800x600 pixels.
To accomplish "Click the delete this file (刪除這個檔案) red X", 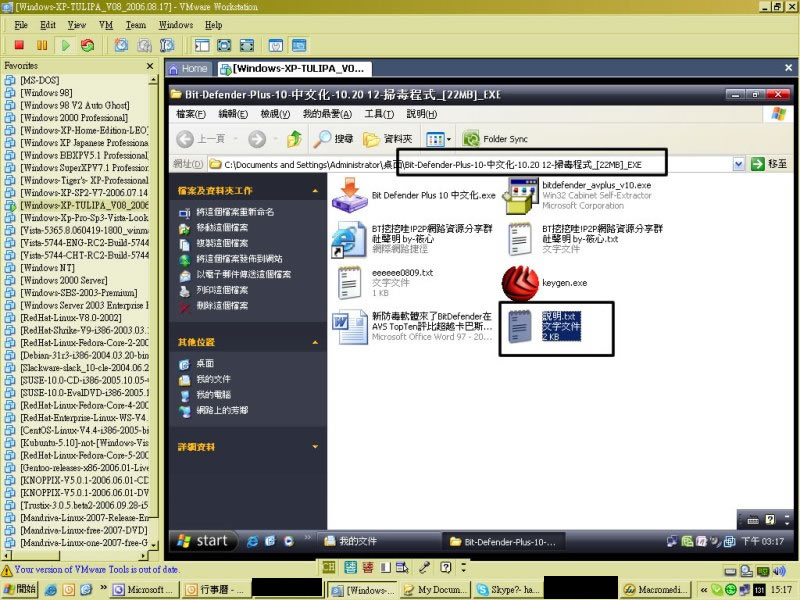I will (x=185, y=306).
